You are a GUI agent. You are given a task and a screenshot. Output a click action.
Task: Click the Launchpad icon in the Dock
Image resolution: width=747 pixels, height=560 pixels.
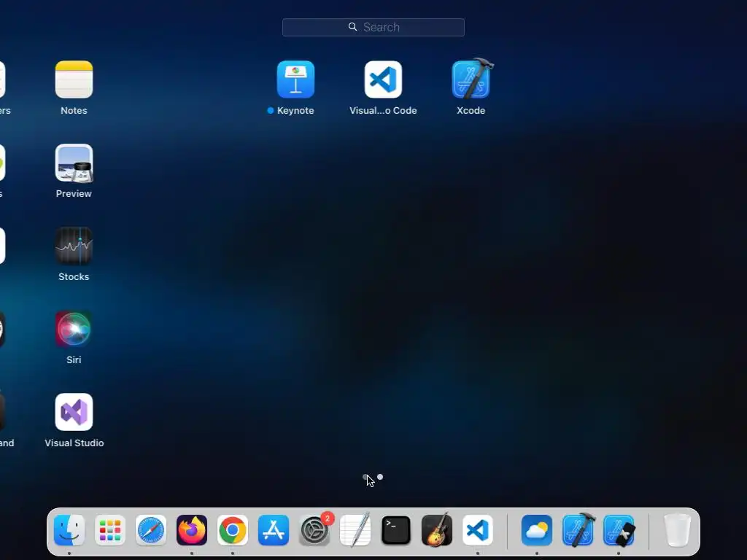pos(110,530)
